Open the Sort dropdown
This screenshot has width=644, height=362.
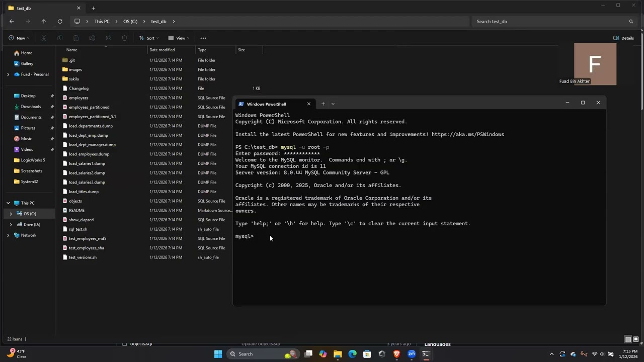pos(149,38)
